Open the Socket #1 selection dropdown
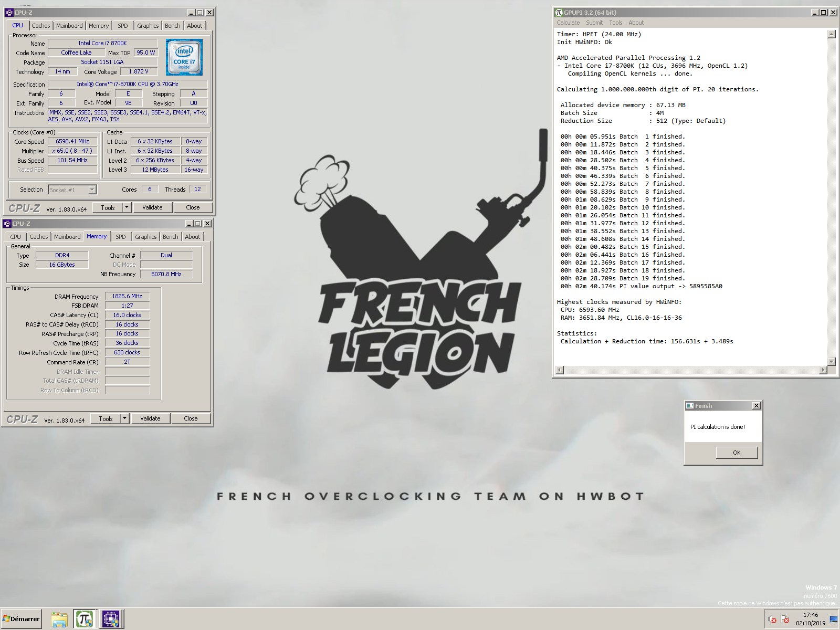 pos(72,190)
